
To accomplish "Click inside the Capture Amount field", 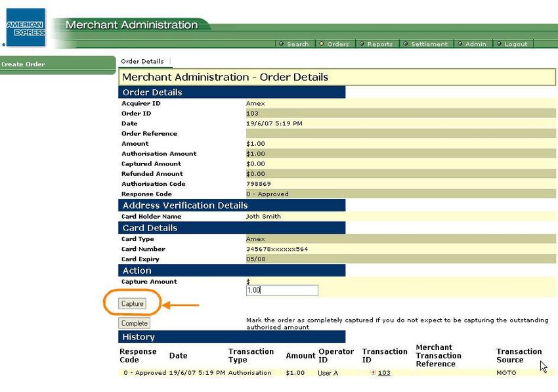I will click(x=282, y=290).
